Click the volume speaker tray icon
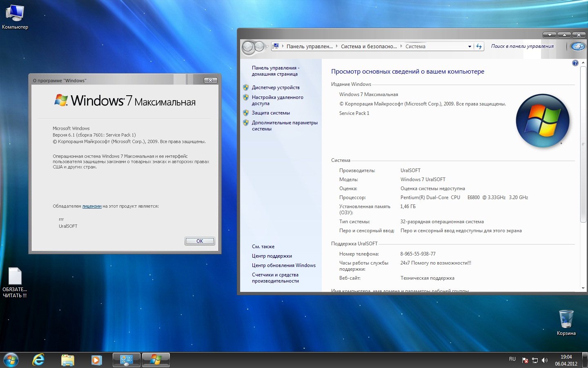The width and height of the screenshot is (588, 368). pyautogui.click(x=544, y=360)
